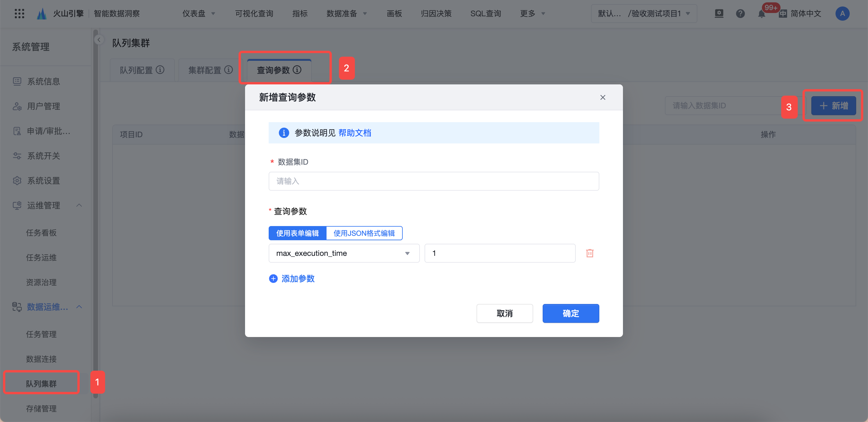Switch to the 集群配置 tab
Viewport: 868px width, 422px height.
(210, 70)
